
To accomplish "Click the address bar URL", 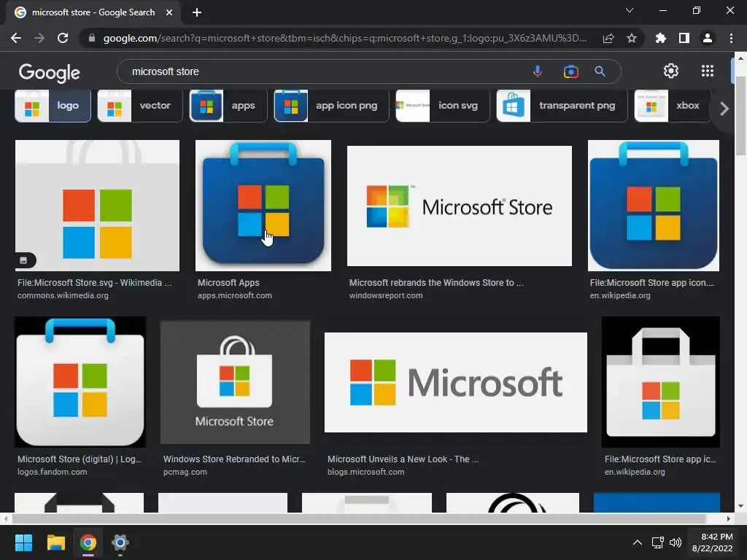I will pos(345,38).
